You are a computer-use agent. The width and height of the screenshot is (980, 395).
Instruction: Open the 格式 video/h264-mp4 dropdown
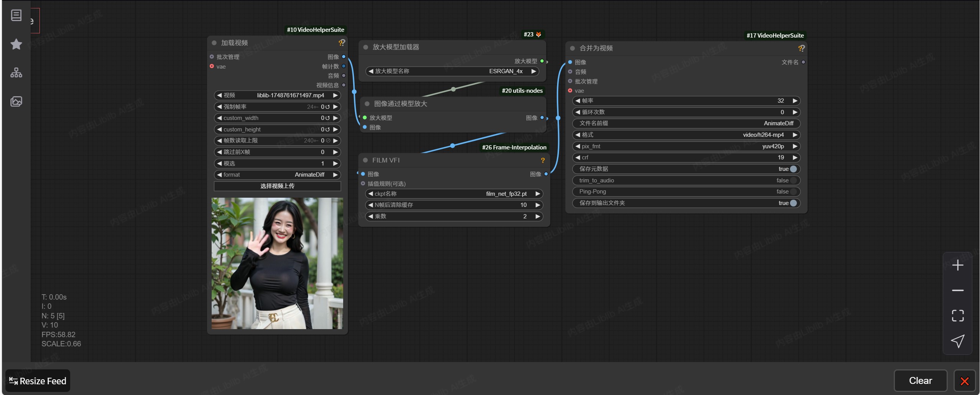tap(686, 135)
